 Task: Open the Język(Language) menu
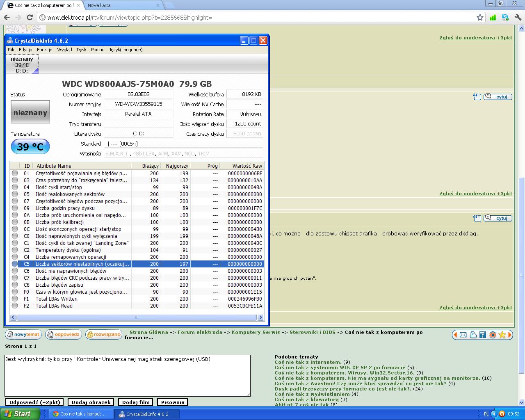click(x=126, y=50)
